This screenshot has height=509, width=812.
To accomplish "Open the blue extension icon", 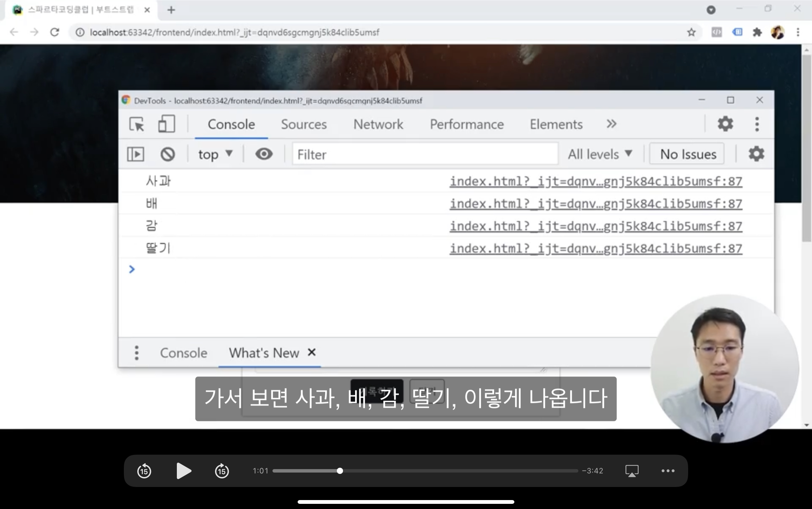I will coord(737,32).
